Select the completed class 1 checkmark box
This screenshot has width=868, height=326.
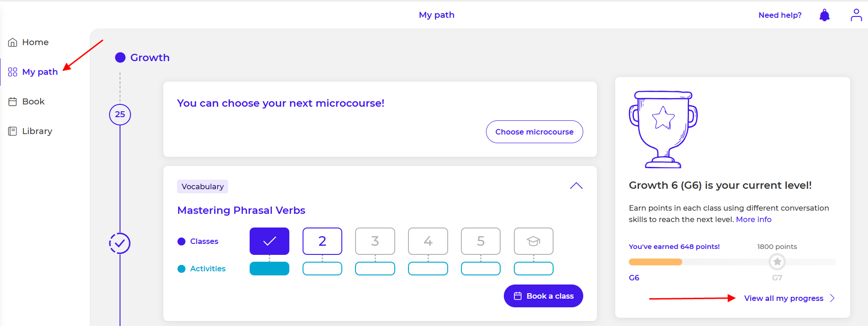click(269, 241)
